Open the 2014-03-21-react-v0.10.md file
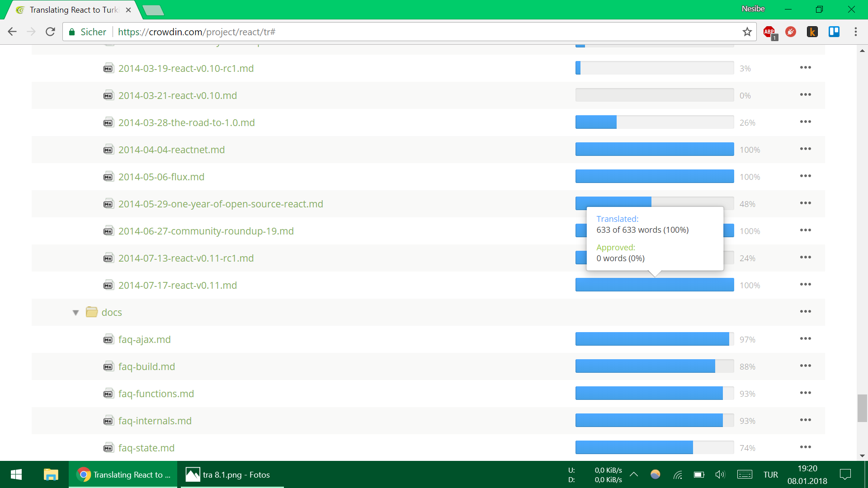Screen dimensions: 868x488 [x=178, y=95]
